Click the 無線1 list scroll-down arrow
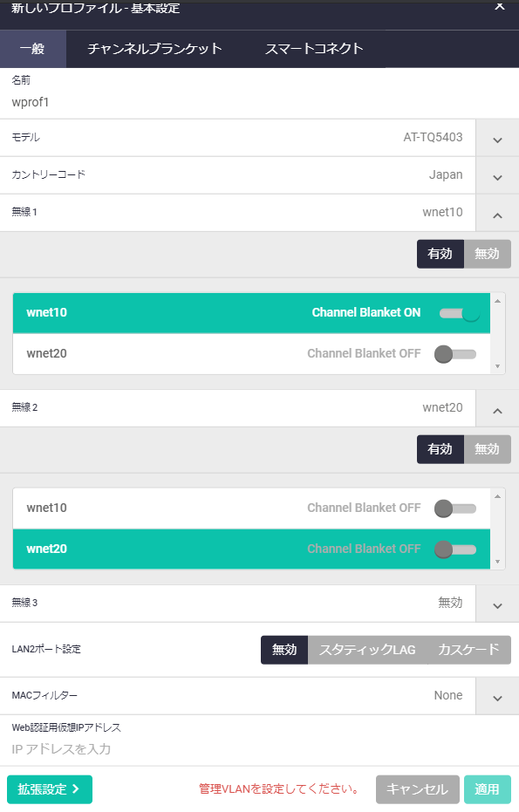 (497, 366)
